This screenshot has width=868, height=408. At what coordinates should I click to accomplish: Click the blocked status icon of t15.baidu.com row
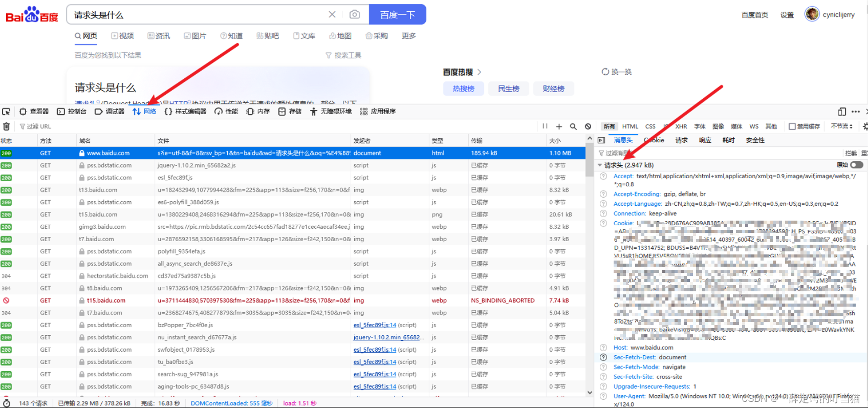pos(6,300)
